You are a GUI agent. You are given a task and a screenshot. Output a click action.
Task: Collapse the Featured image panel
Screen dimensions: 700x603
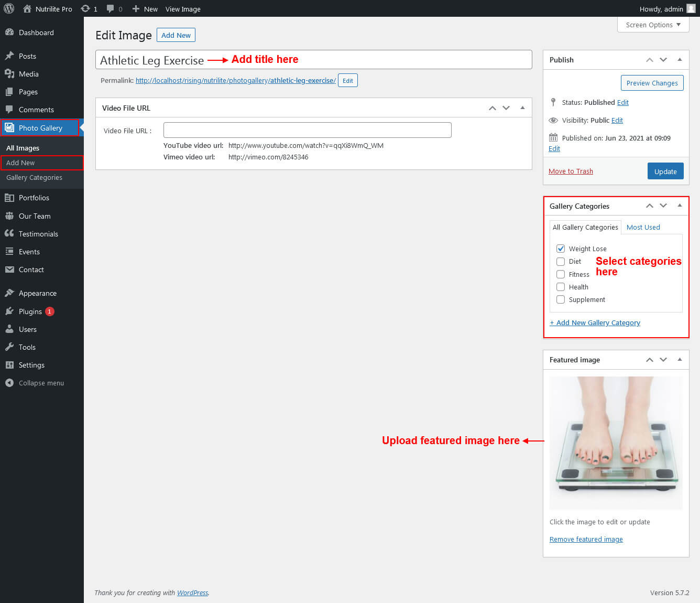pyautogui.click(x=680, y=360)
